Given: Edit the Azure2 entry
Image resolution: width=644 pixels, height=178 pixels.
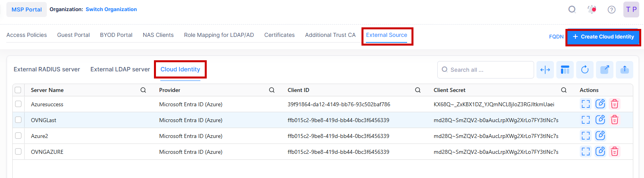Looking at the screenshot, I should pos(600,136).
